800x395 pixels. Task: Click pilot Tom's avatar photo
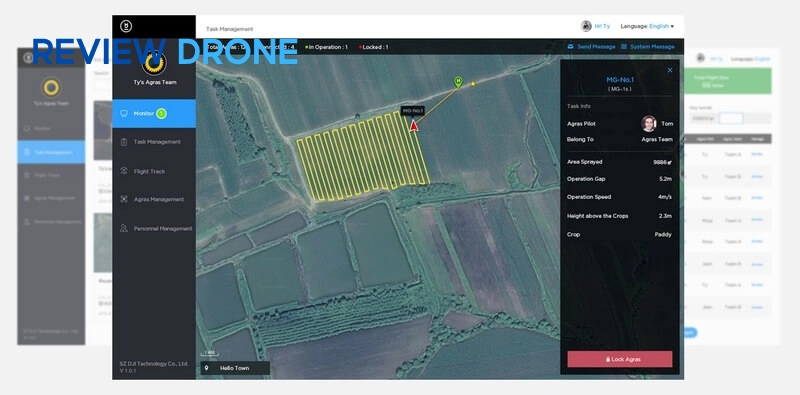648,124
